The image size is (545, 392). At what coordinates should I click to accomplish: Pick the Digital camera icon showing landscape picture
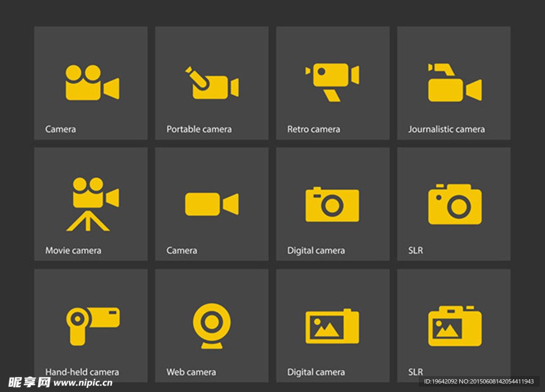coord(332,326)
